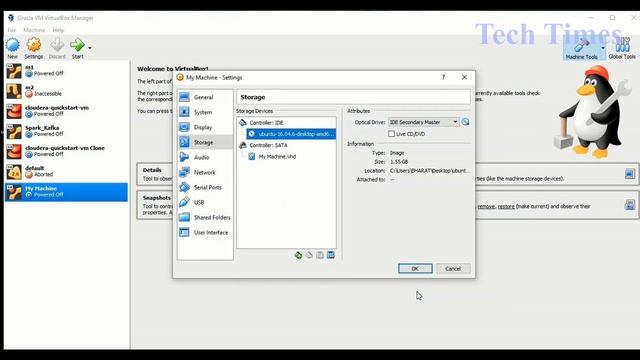Click the Storage page title field
640x360 pixels.
(353, 97)
